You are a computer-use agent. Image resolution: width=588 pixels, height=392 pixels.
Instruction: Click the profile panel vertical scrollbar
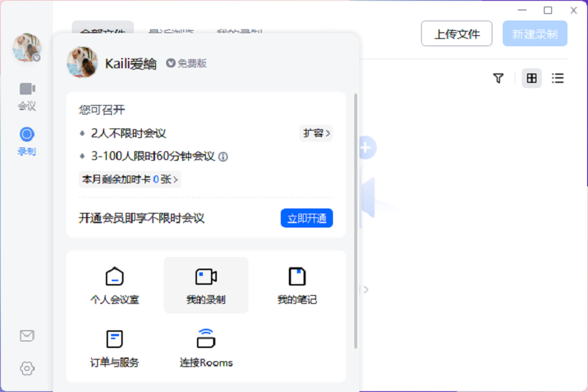tap(356, 220)
